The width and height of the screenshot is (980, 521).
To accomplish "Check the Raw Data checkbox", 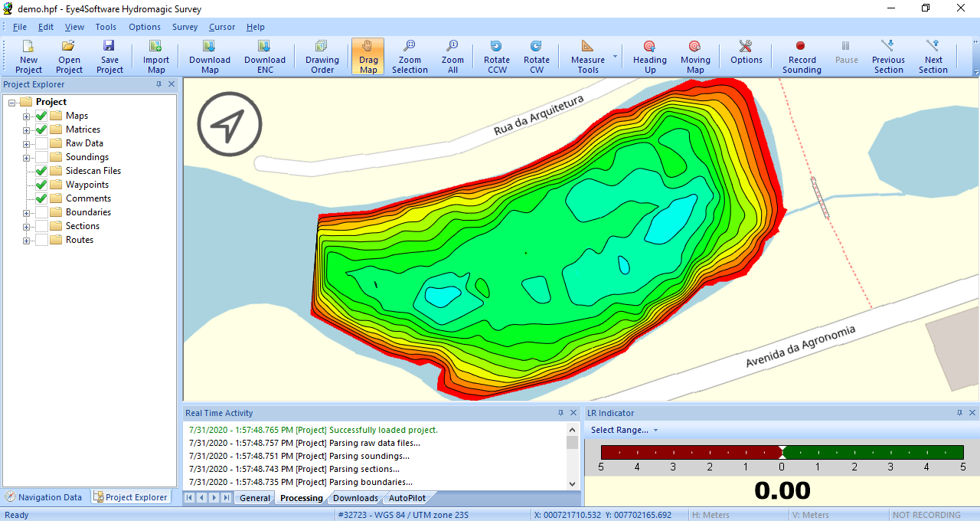I will click(41, 143).
